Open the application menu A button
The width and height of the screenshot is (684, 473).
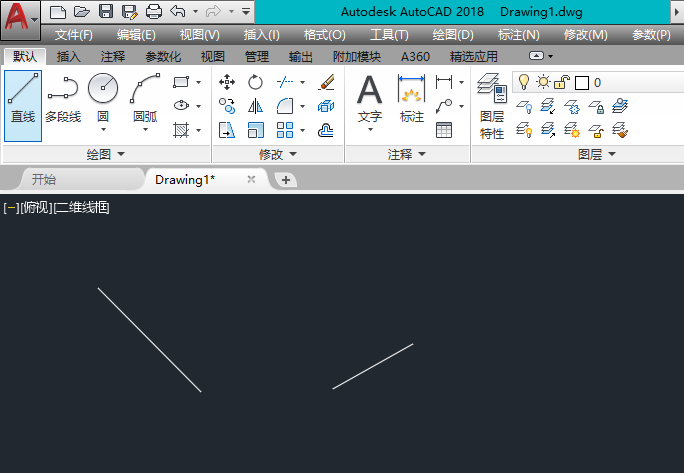(x=20, y=19)
